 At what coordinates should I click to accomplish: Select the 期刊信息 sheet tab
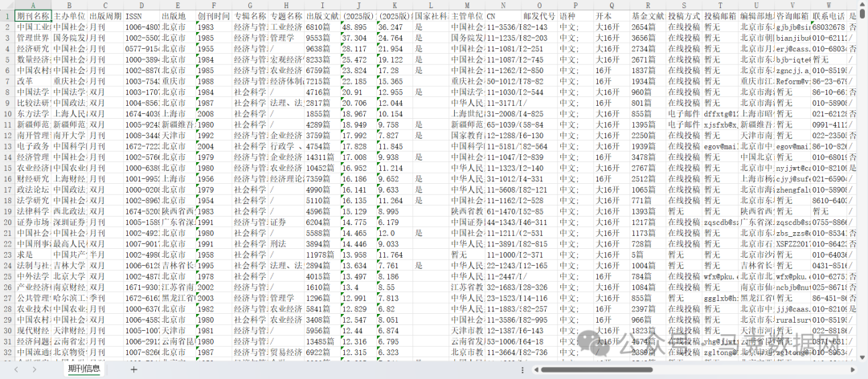point(84,369)
